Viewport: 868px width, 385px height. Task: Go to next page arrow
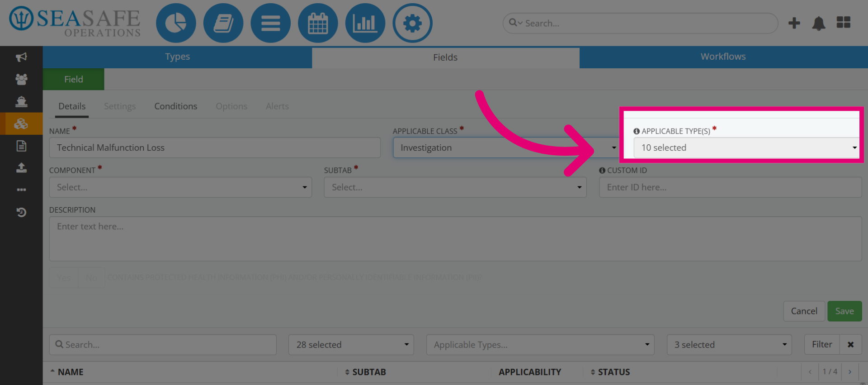(850, 372)
